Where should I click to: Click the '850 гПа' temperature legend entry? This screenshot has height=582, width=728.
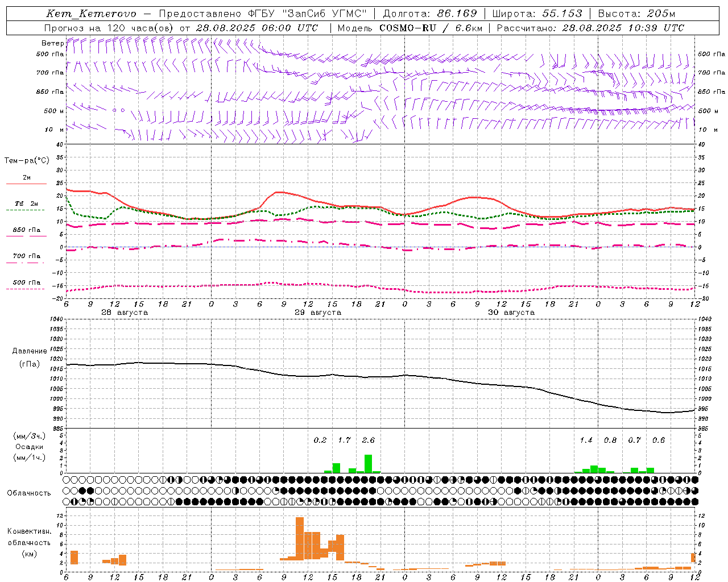(26, 230)
